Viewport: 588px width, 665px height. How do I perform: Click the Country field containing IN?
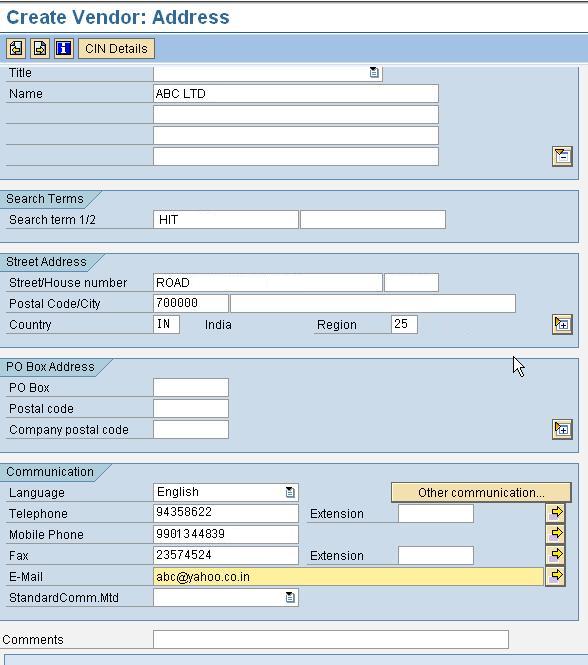(166, 324)
